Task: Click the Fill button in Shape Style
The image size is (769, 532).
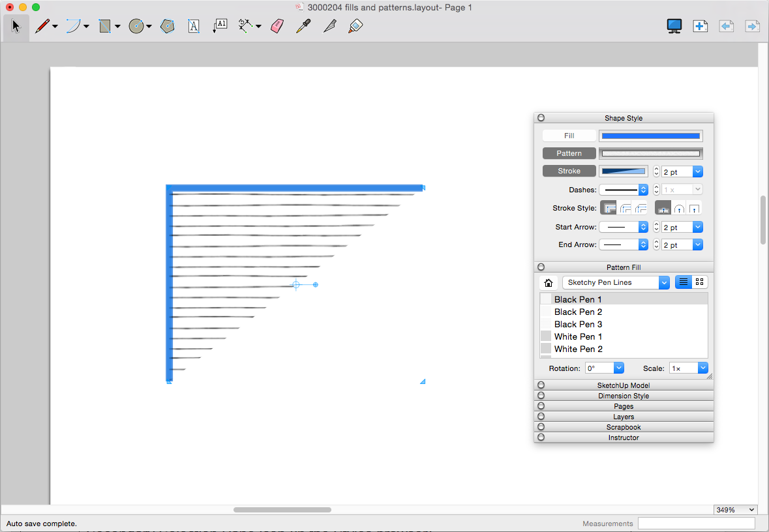Action: click(x=569, y=135)
